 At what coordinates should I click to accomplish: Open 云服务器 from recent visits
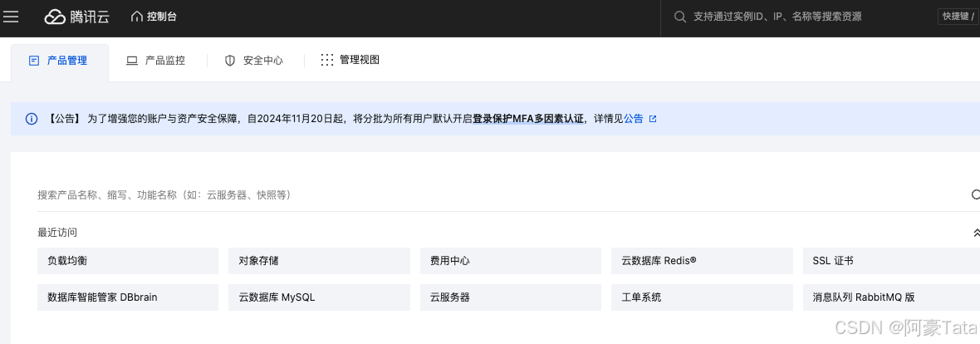(x=511, y=297)
